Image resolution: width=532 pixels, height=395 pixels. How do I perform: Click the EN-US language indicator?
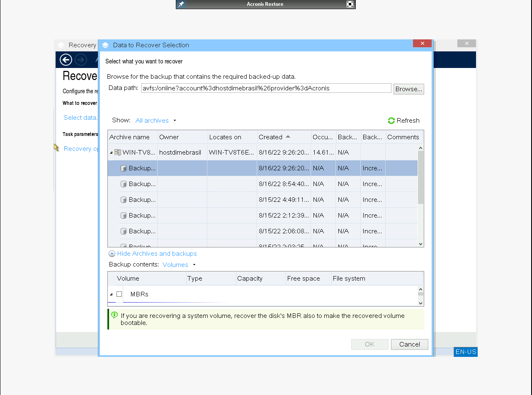click(466, 352)
